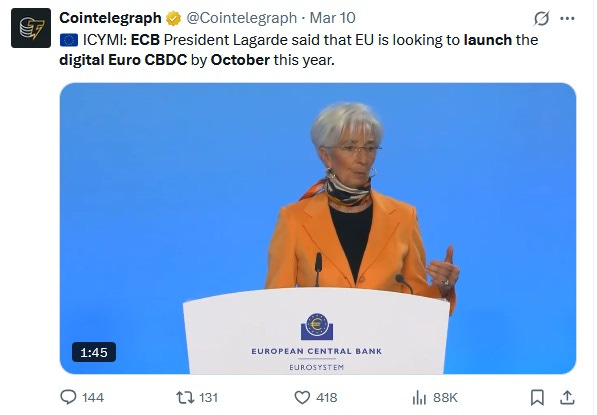Click the 131 reposts count
The width and height of the screenshot is (597, 415).
[x=208, y=397]
